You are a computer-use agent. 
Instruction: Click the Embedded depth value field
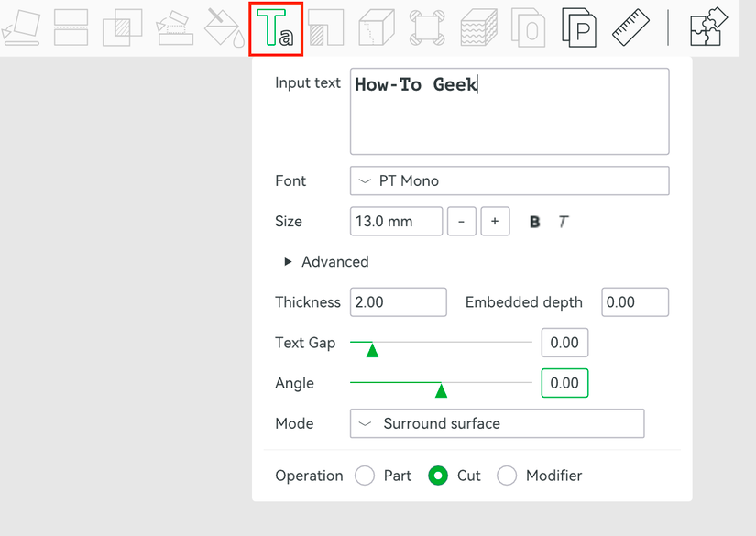pos(635,302)
